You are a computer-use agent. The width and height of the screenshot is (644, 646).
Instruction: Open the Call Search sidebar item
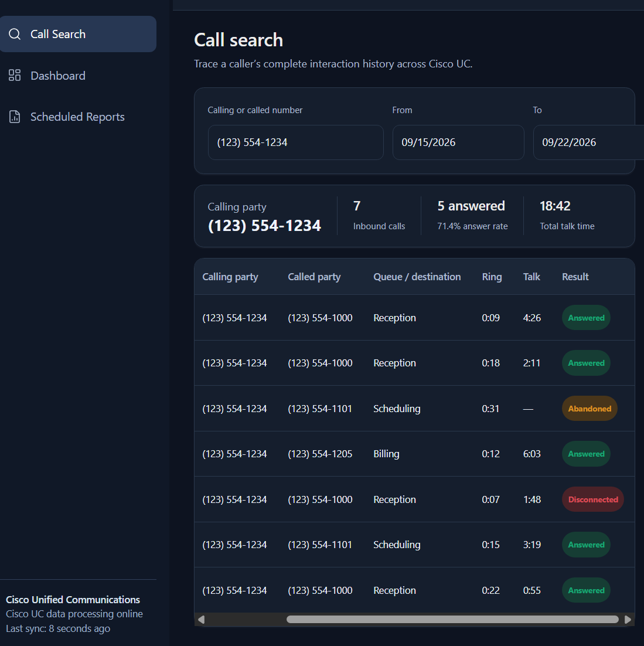(x=78, y=34)
